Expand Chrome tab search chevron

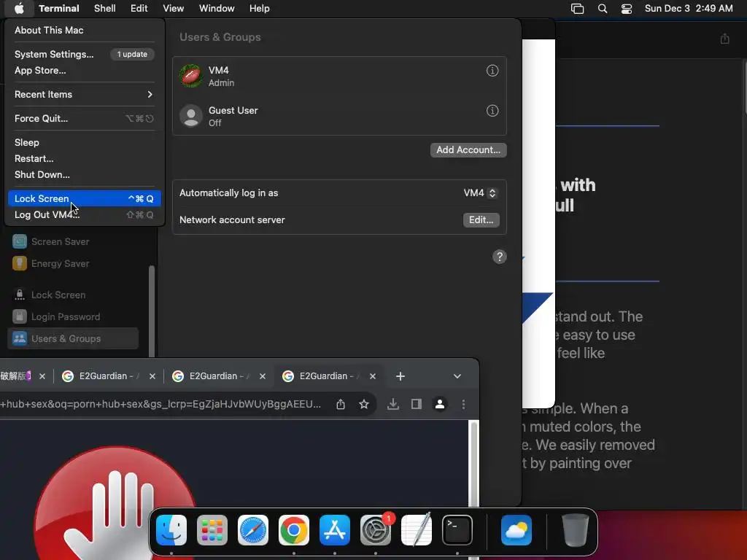pyautogui.click(x=457, y=376)
